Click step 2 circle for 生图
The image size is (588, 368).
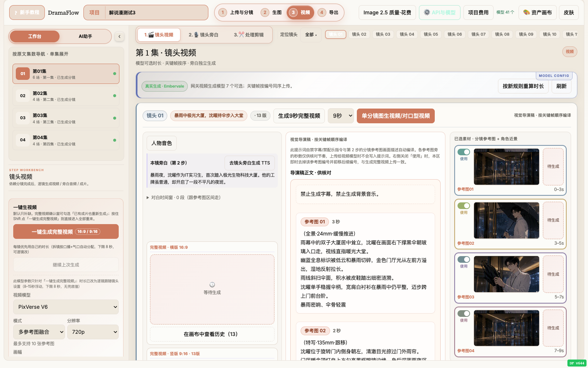point(265,13)
